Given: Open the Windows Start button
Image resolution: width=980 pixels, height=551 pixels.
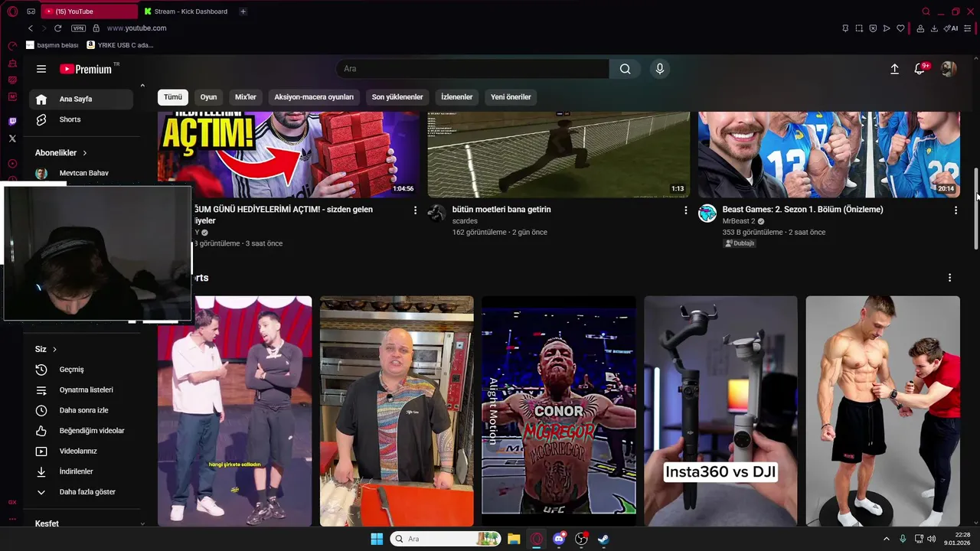Looking at the screenshot, I should tap(377, 539).
